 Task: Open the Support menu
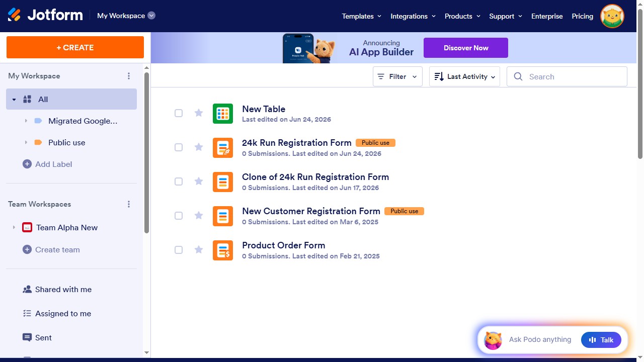(x=506, y=16)
